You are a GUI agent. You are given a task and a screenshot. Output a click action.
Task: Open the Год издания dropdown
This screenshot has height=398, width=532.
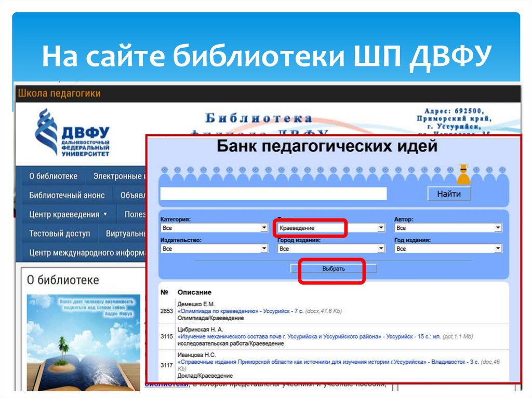448,249
